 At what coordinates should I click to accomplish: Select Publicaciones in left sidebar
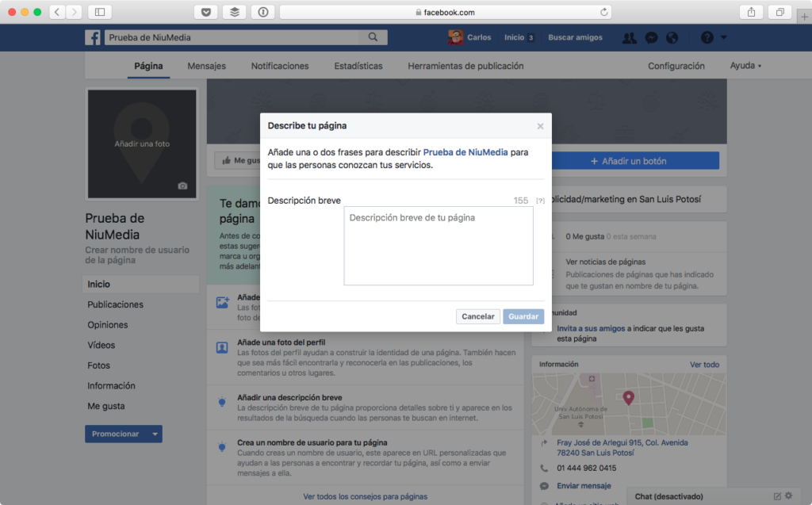point(116,304)
